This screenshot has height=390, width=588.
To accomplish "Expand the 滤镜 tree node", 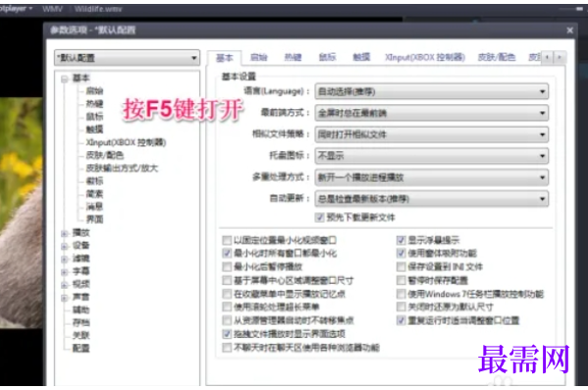I will (65, 259).
